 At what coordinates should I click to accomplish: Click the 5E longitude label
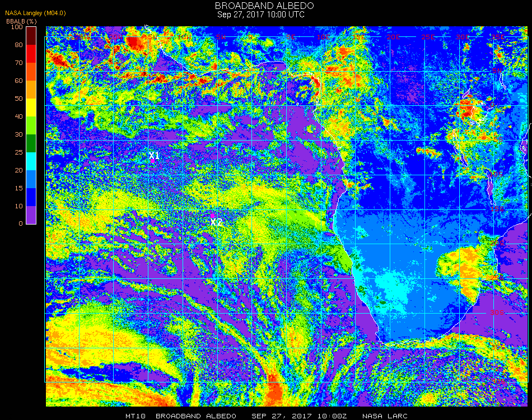291,37
